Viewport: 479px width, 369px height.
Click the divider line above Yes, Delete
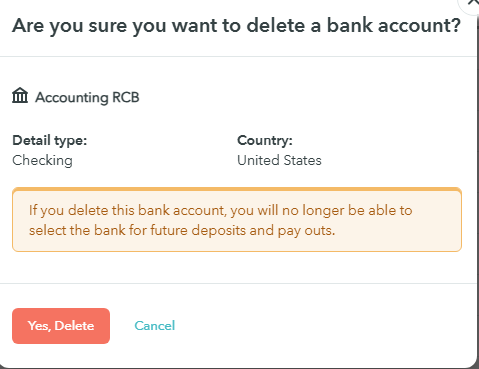238,283
